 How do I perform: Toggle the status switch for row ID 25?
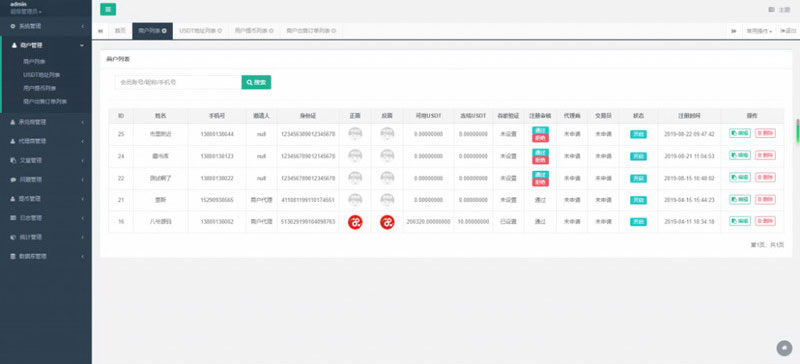(x=638, y=135)
